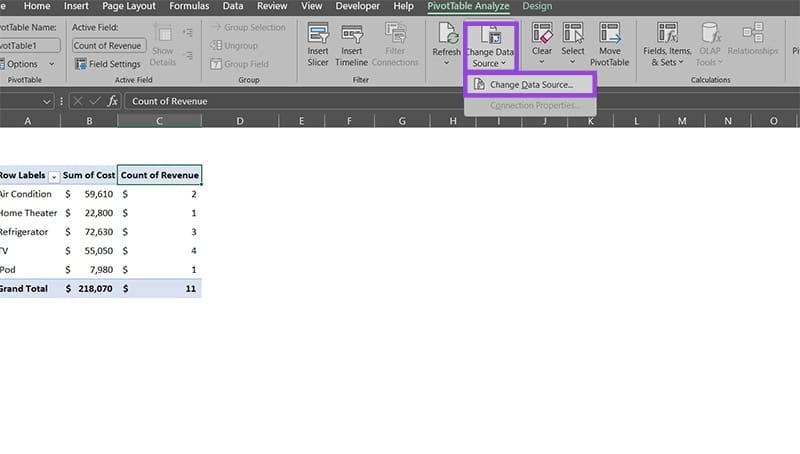Click the grand total count cell 11
This screenshot has width=800, height=454.
[x=160, y=288]
